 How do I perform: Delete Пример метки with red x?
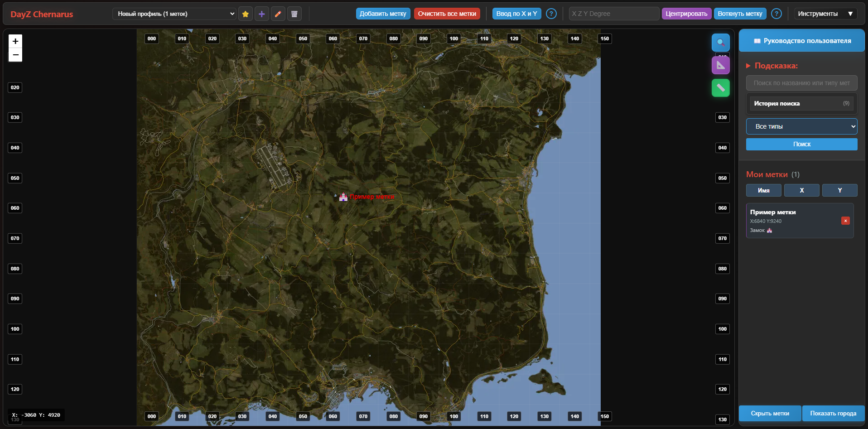[x=845, y=221]
